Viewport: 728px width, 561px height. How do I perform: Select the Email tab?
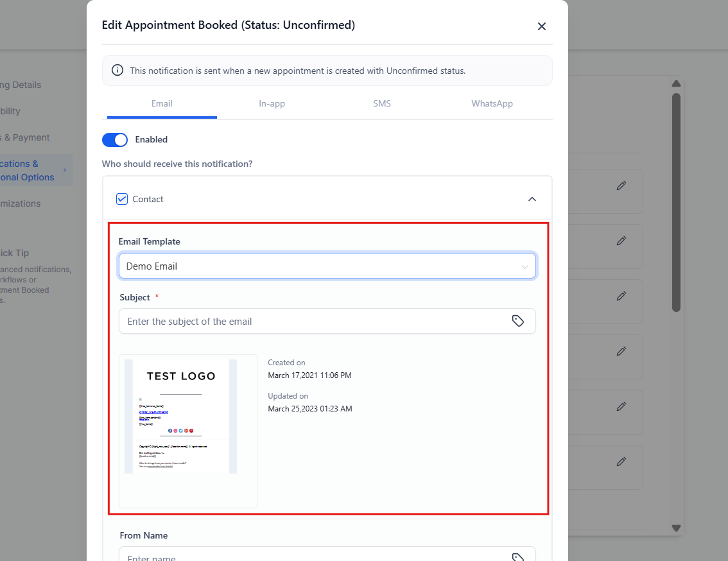[162, 103]
